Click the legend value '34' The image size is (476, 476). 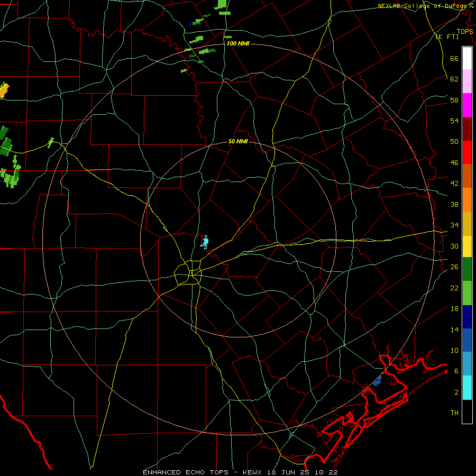[454, 225]
